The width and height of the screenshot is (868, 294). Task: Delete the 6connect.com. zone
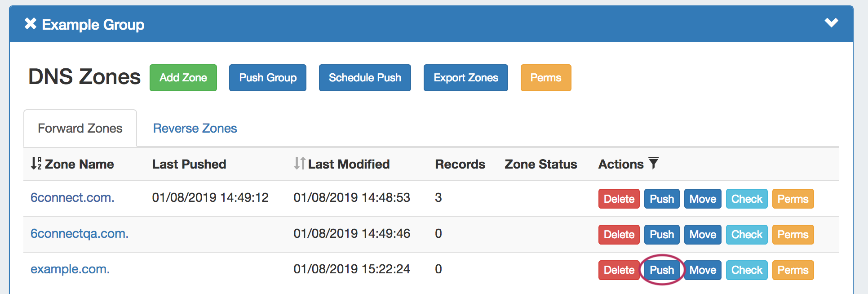(x=619, y=199)
